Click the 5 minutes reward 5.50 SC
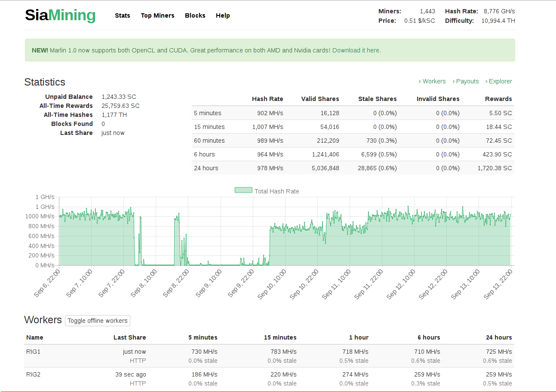This screenshot has width=556, height=392. [501, 113]
